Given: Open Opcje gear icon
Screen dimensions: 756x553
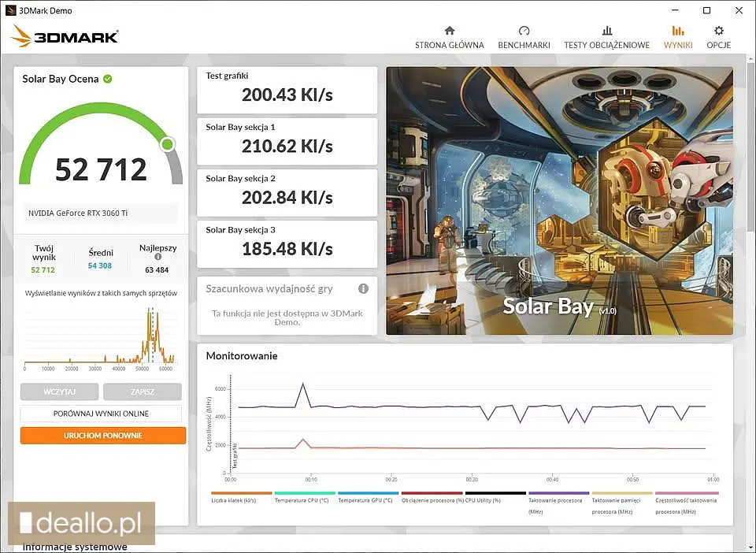Looking at the screenshot, I should pos(718,31).
